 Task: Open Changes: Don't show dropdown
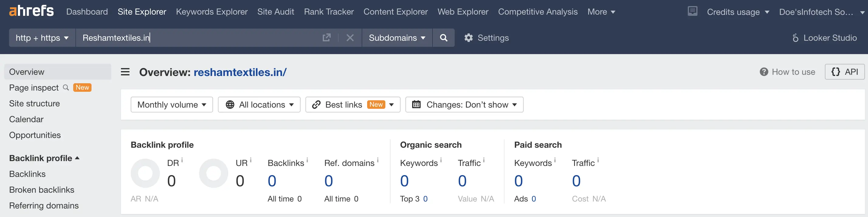pos(464,105)
